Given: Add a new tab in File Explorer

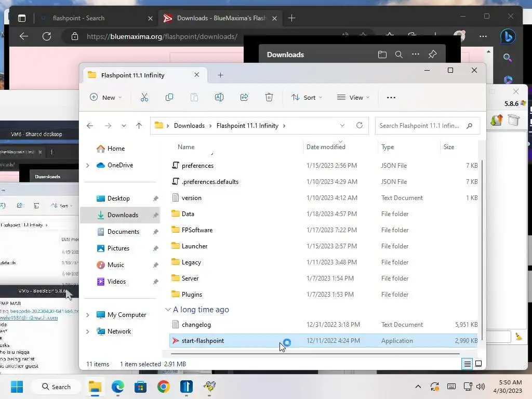Looking at the screenshot, I should tap(220, 75).
